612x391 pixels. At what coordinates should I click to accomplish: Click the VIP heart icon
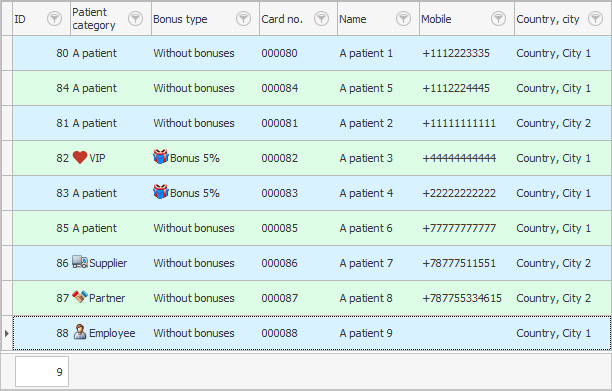(x=80, y=158)
